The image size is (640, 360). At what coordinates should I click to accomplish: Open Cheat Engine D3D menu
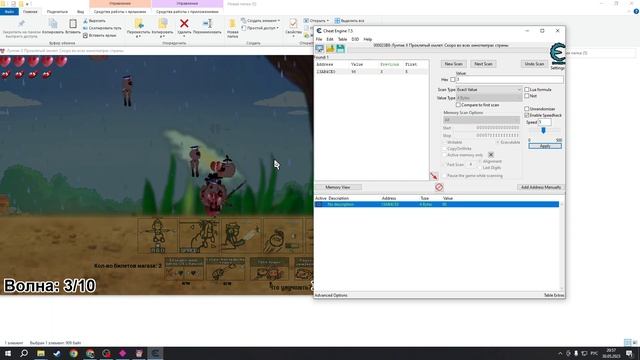click(x=355, y=39)
